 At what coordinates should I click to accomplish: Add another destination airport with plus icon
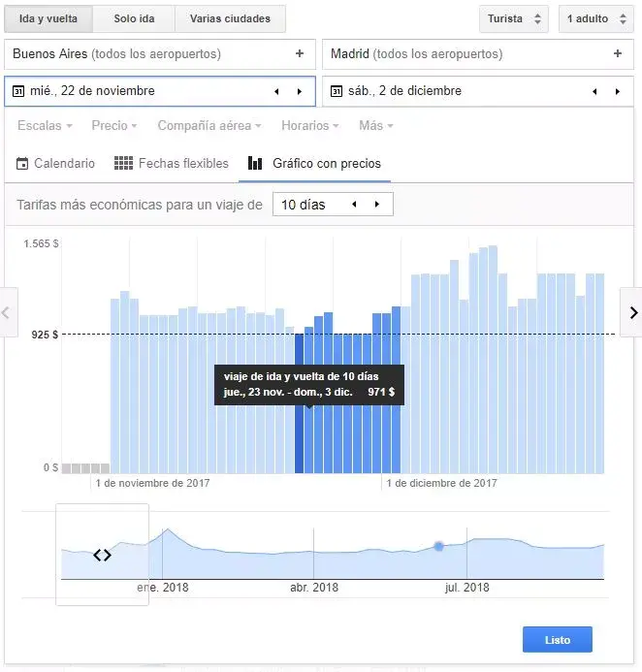click(x=618, y=53)
